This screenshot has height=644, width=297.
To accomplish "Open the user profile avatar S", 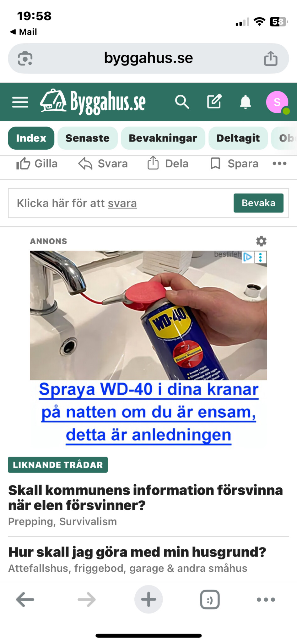I will click(277, 102).
